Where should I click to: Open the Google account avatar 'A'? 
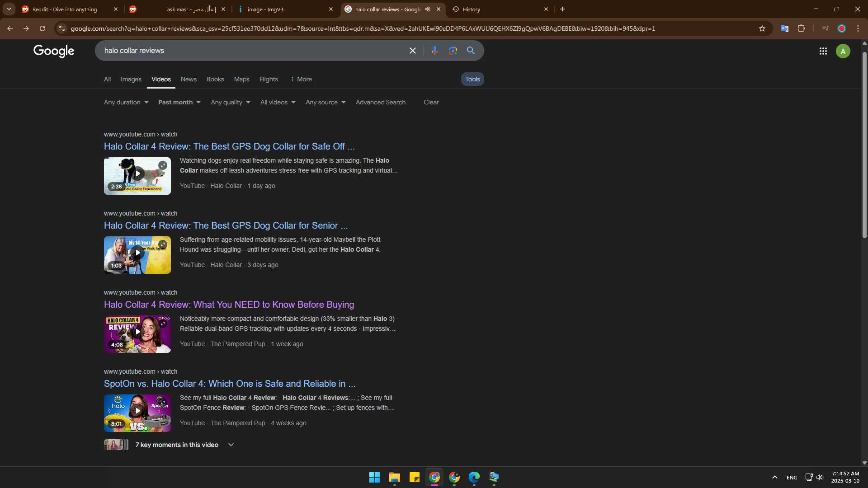point(843,51)
